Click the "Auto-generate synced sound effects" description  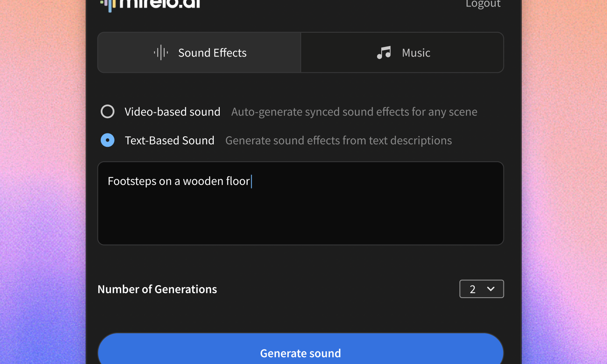354,112
